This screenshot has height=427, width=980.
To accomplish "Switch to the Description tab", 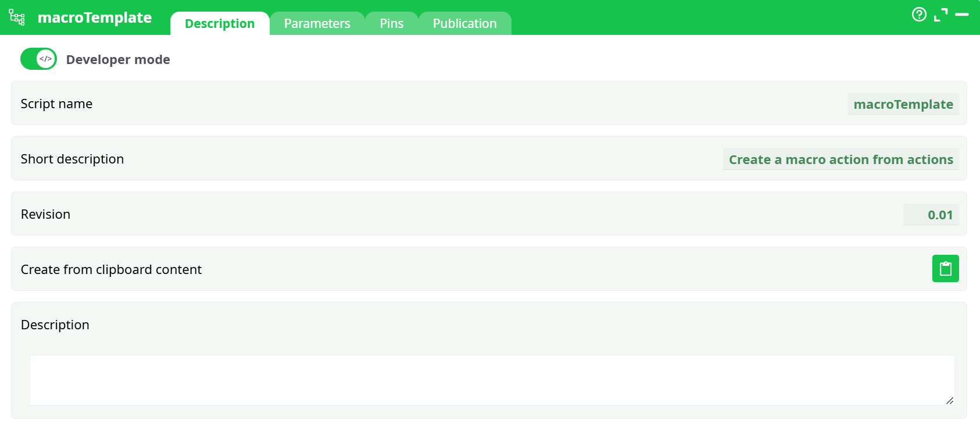I will click(x=220, y=24).
